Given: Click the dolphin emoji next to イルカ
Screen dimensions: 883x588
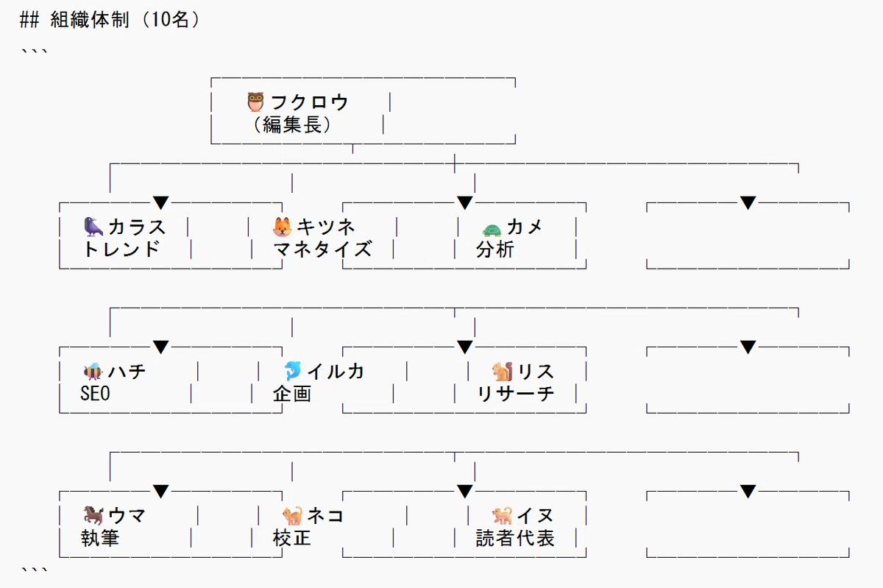Looking at the screenshot, I should tap(292, 370).
